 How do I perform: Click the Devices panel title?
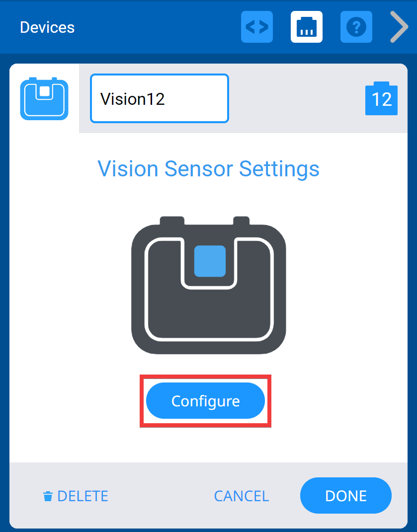[x=47, y=27]
